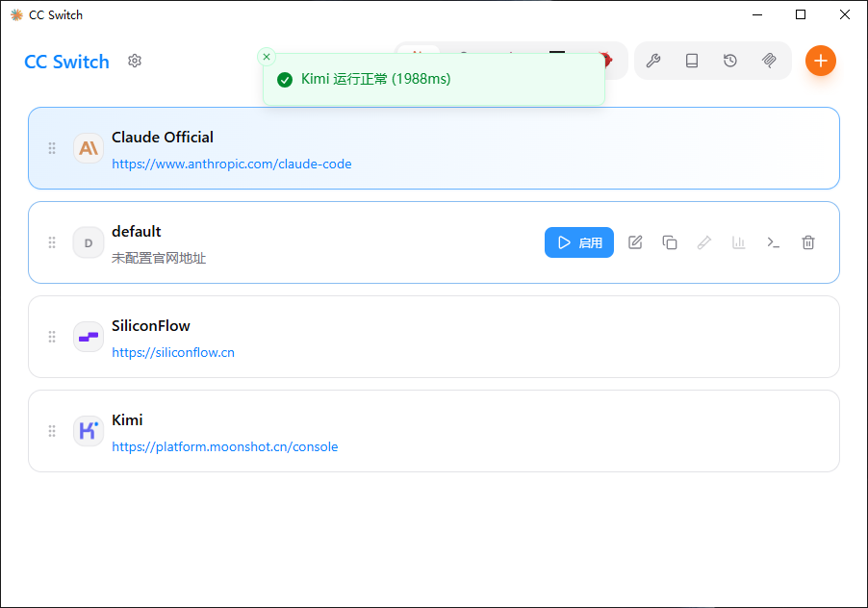Image resolution: width=868 pixels, height=608 pixels.
Task: Open the MCP paperclip-style icon
Action: [x=769, y=61]
